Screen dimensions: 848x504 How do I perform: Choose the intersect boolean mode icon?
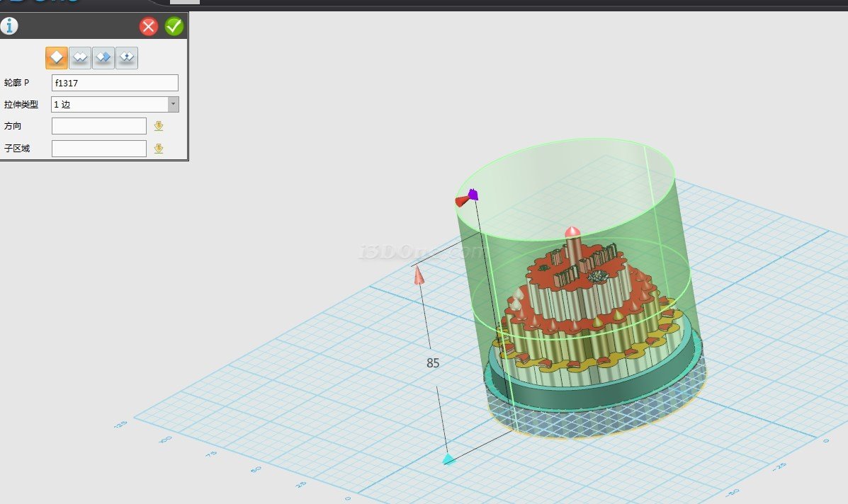pos(127,57)
